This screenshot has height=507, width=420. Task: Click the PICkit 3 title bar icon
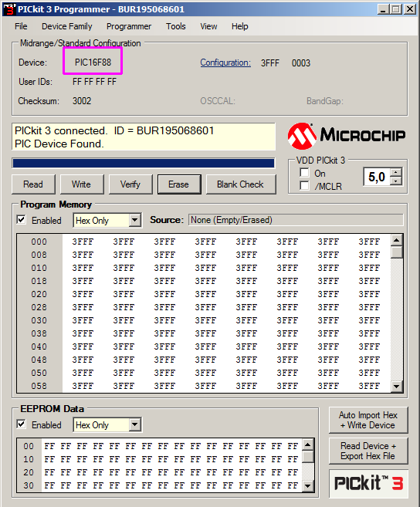click(9, 9)
